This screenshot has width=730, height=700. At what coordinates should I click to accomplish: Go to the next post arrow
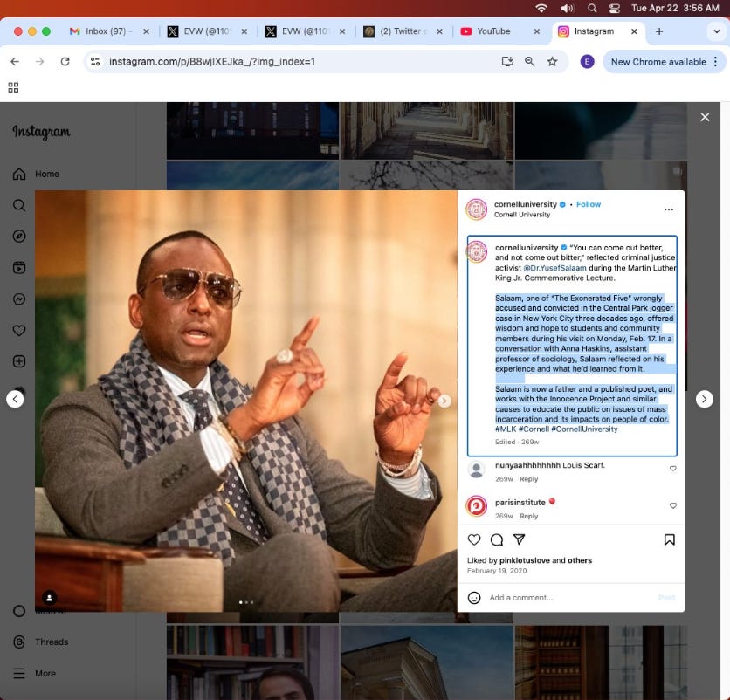pyautogui.click(x=705, y=399)
